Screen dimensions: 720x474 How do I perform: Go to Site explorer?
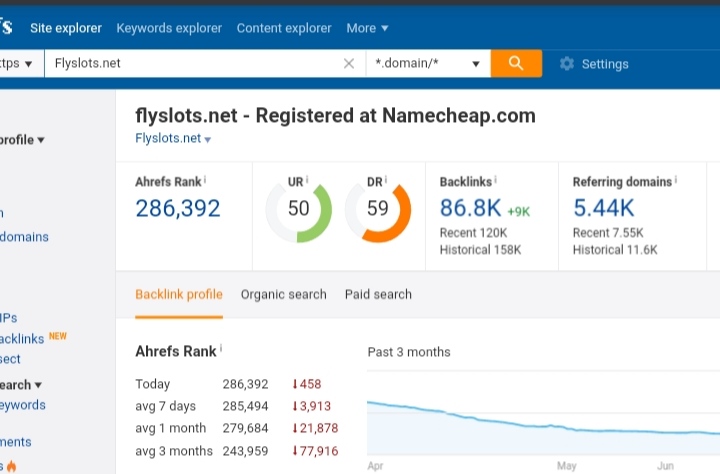pos(66,28)
